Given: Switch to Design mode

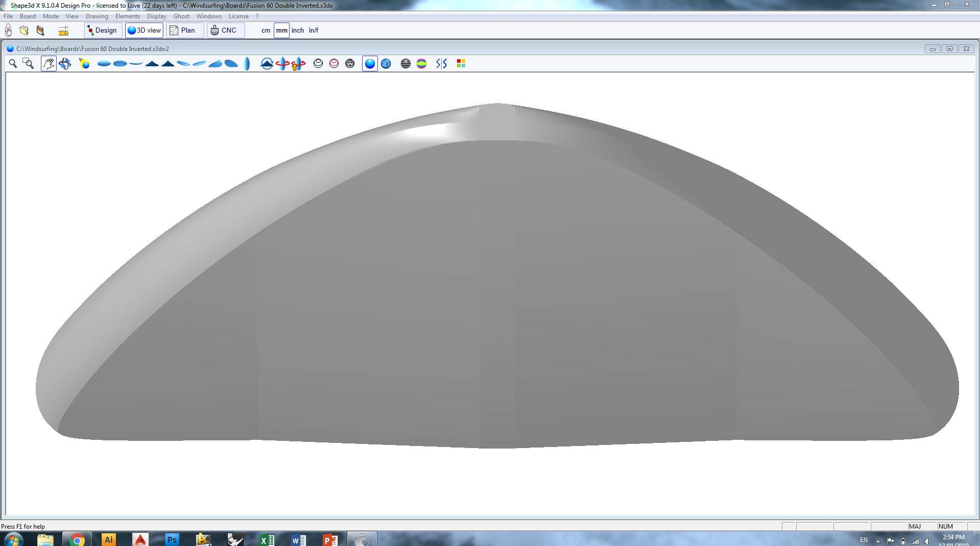Looking at the screenshot, I should [103, 31].
